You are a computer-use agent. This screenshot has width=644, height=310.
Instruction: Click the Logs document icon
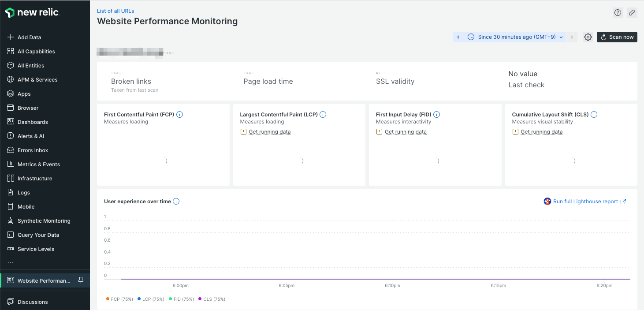11,193
